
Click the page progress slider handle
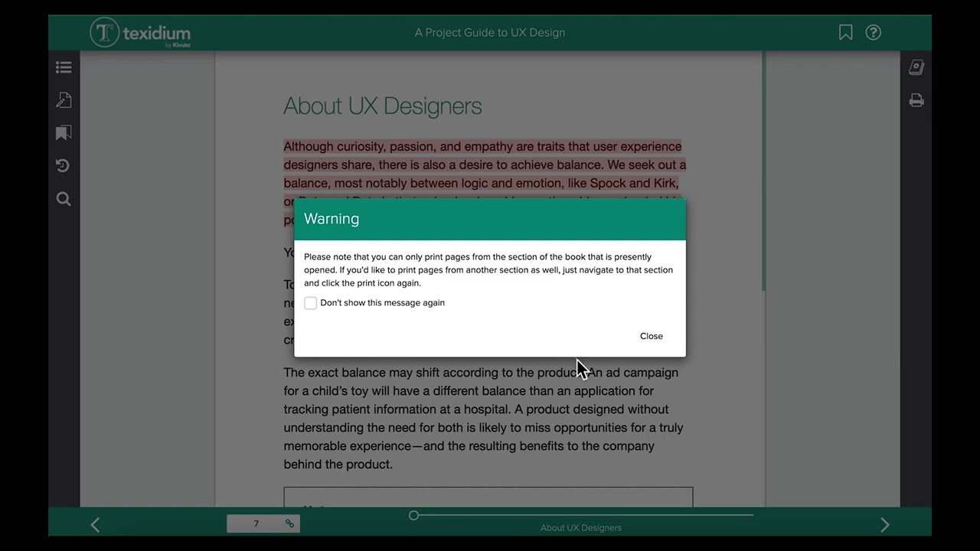pyautogui.click(x=413, y=515)
